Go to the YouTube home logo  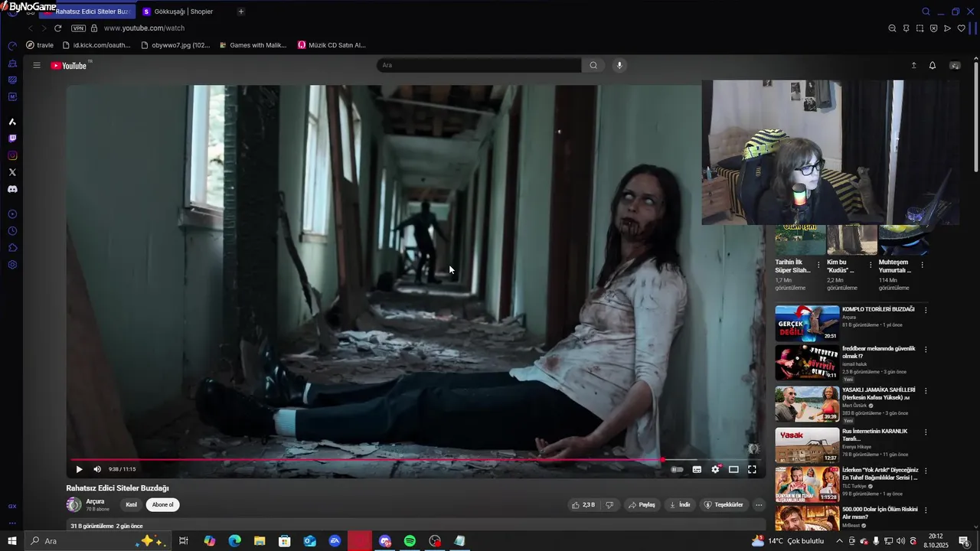70,65
